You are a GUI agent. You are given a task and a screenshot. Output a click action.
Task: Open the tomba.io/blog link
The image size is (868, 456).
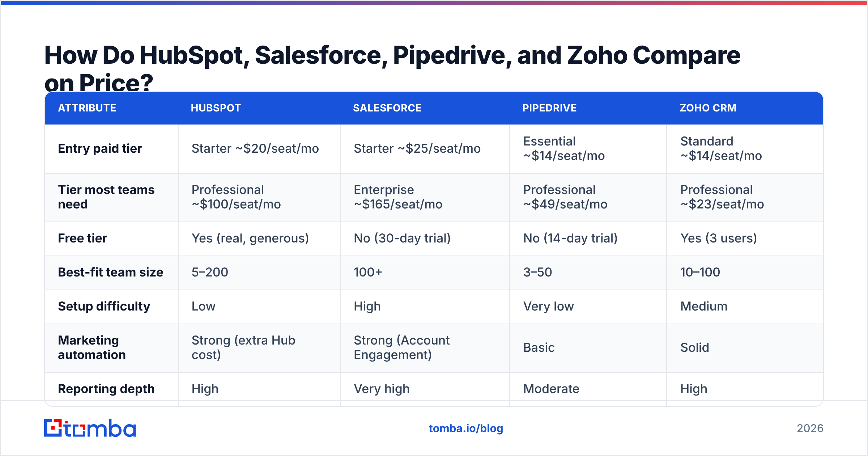466,428
